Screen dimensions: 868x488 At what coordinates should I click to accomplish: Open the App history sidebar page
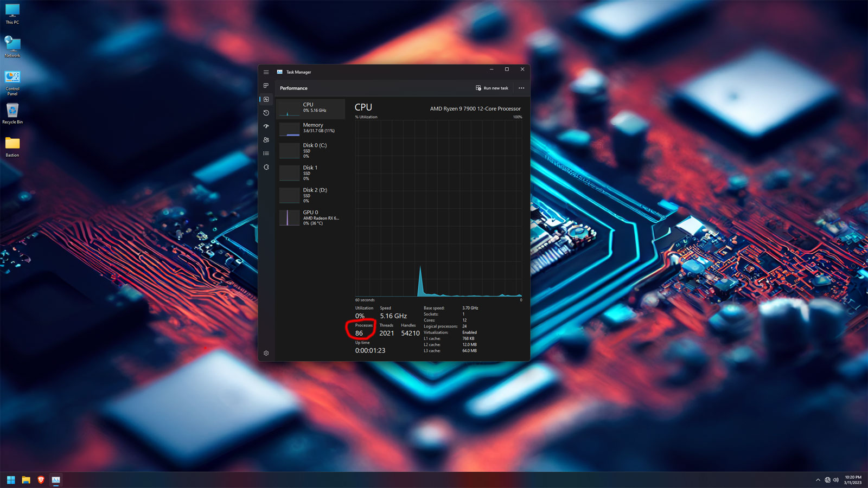[x=266, y=112]
